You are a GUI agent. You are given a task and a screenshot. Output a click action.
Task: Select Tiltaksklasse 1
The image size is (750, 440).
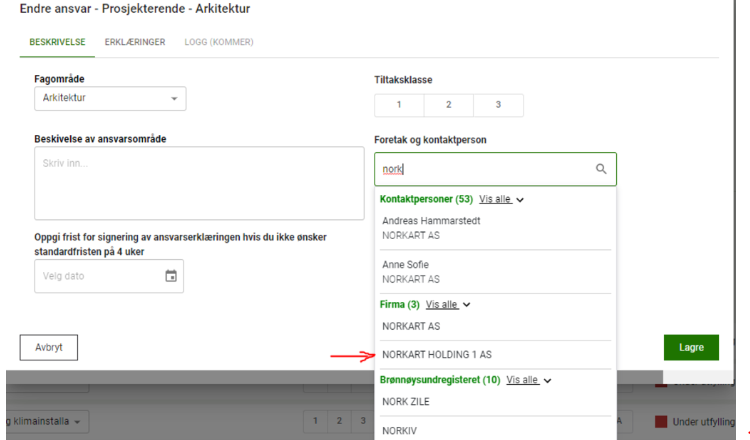pyautogui.click(x=398, y=105)
